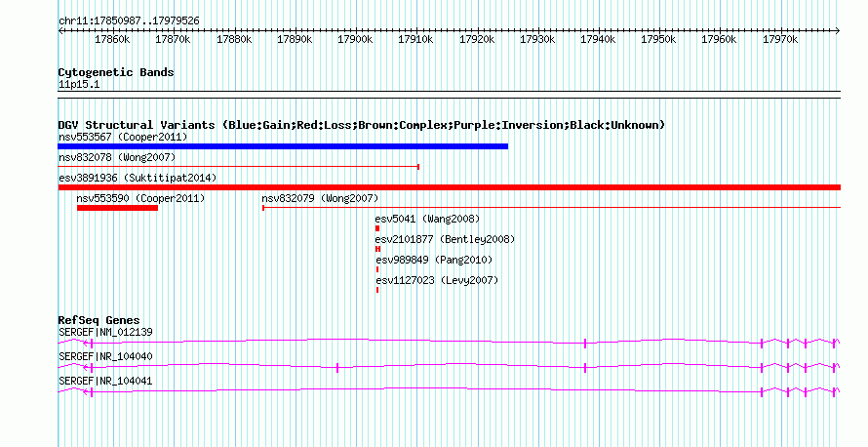Click the 17860k ruler label
This screenshot has height=447, width=868.
(112, 40)
